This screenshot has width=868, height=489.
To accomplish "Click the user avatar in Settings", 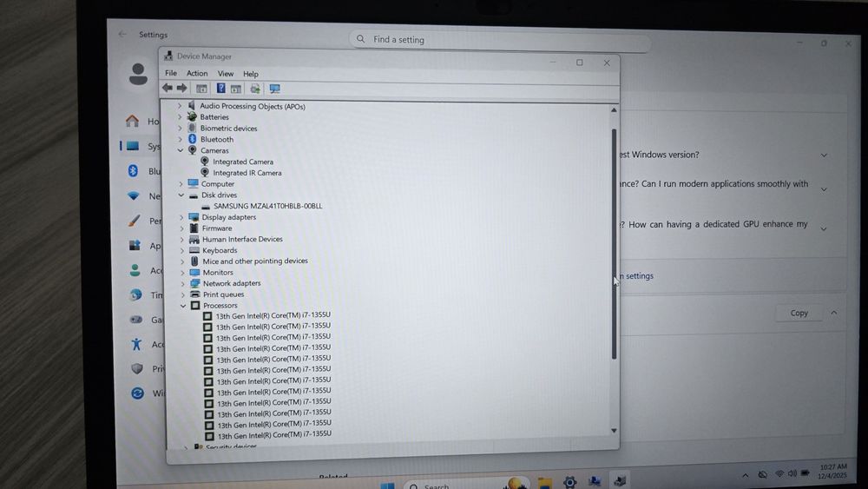I will pos(138,74).
